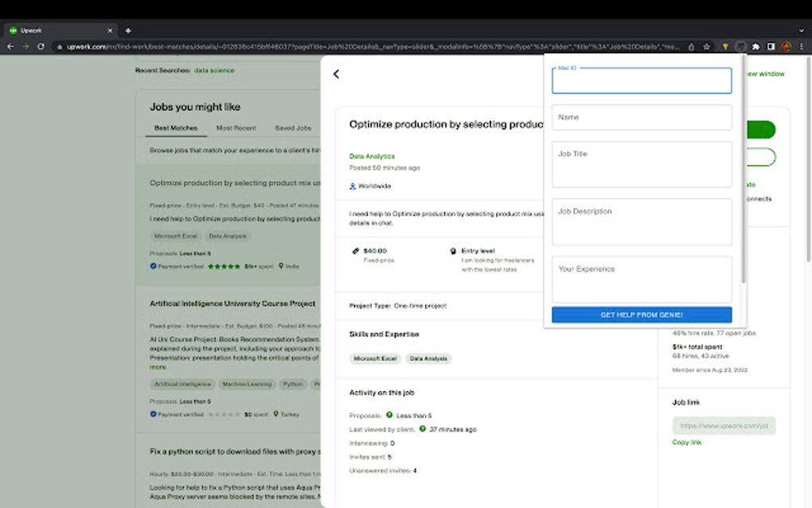Open the Chrome three-dot menu

pyautogui.click(x=801, y=47)
